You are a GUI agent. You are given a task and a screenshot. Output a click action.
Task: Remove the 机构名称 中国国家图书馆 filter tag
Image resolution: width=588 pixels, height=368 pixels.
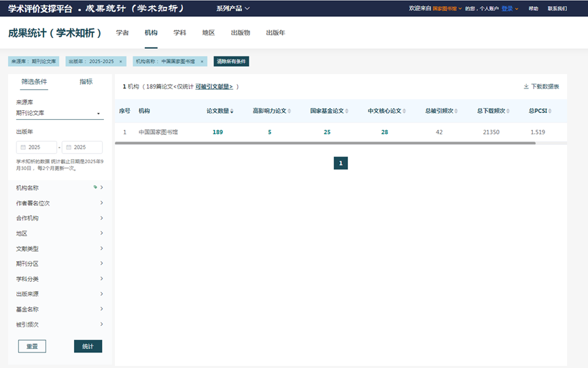click(x=202, y=61)
